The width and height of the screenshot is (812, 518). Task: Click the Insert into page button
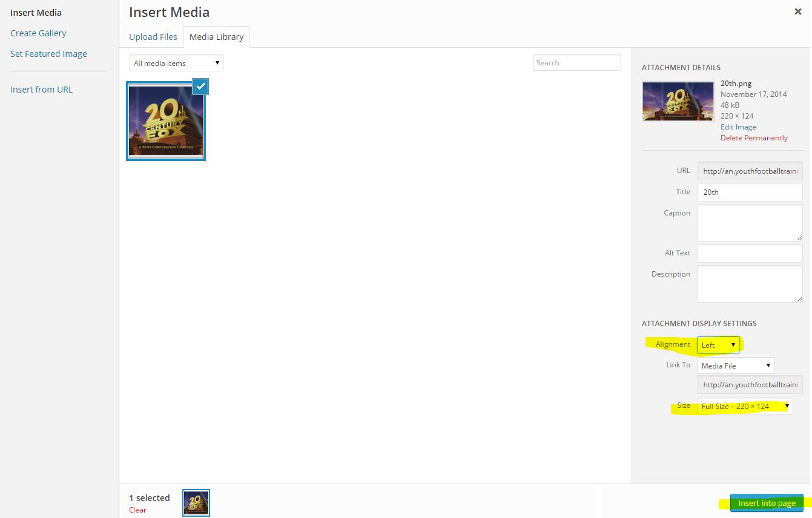767,503
